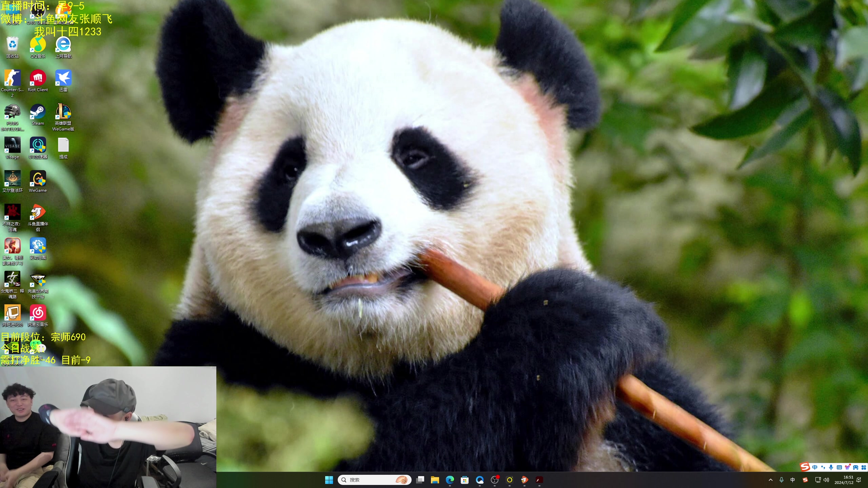This screenshot has width=868, height=488.
Task: Click the microphone tray icon
Action: 782,480
